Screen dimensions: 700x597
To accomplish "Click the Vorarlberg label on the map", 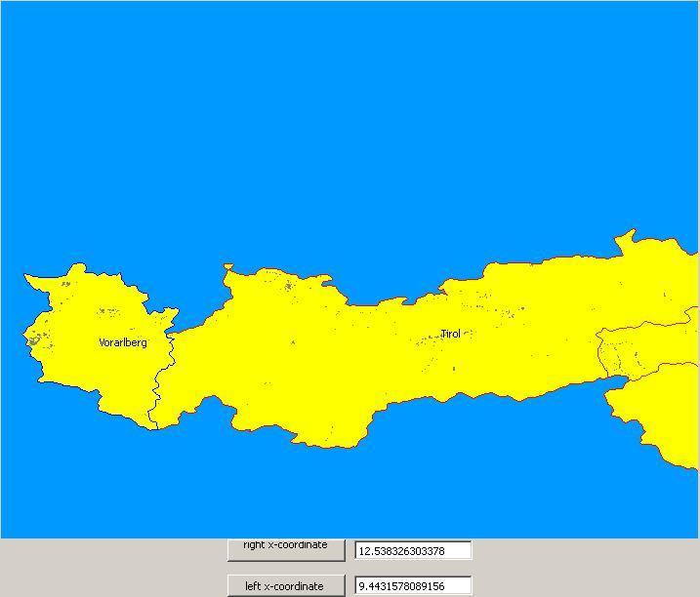I will tap(123, 342).
